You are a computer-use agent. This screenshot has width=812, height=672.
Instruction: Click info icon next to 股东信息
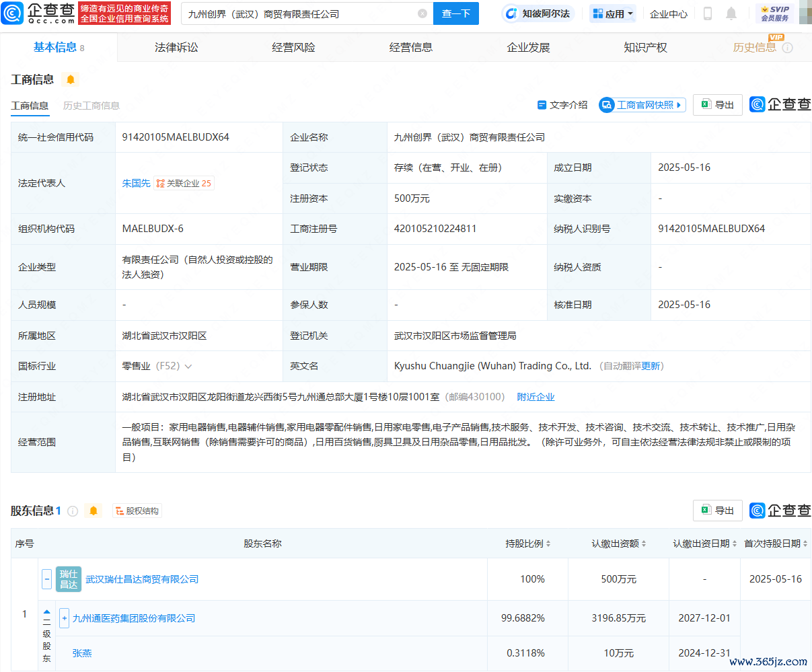73,511
